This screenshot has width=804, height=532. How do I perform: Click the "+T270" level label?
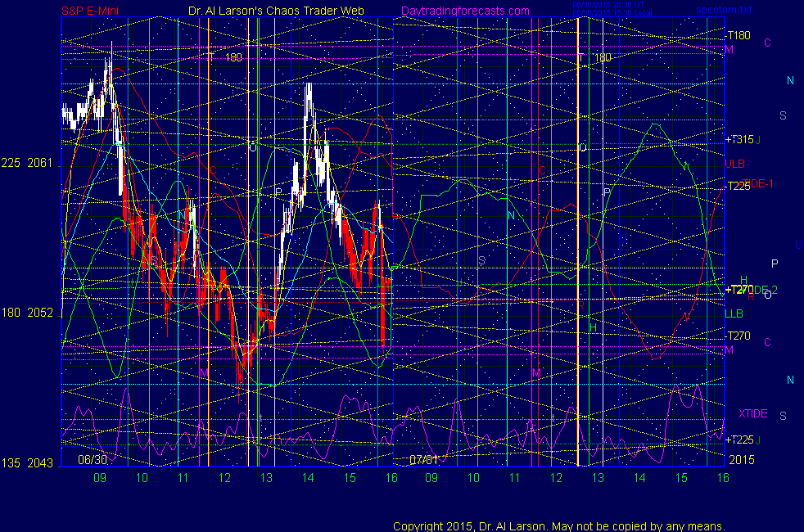click(x=739, y=290)
